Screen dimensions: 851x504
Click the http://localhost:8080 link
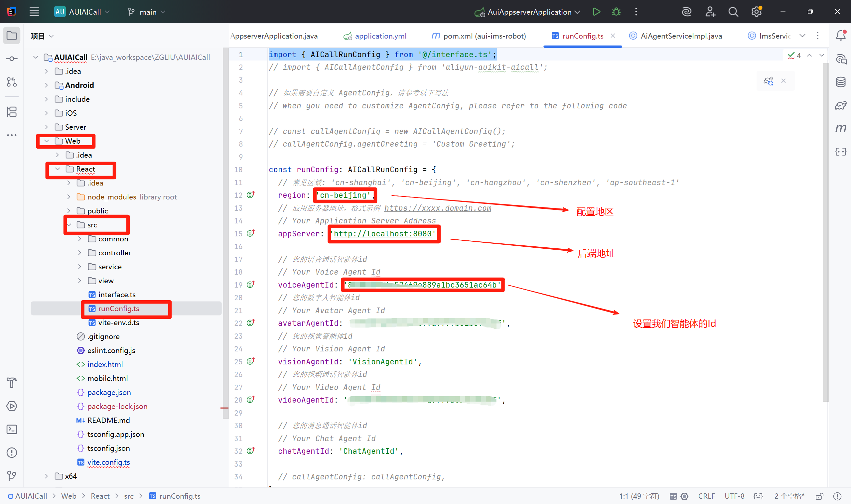click(382, 234)
